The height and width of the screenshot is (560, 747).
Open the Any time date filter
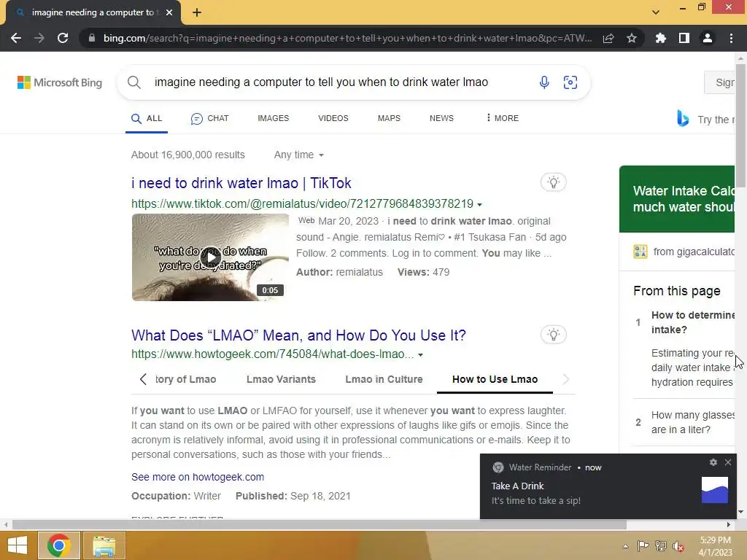point(298,155)
